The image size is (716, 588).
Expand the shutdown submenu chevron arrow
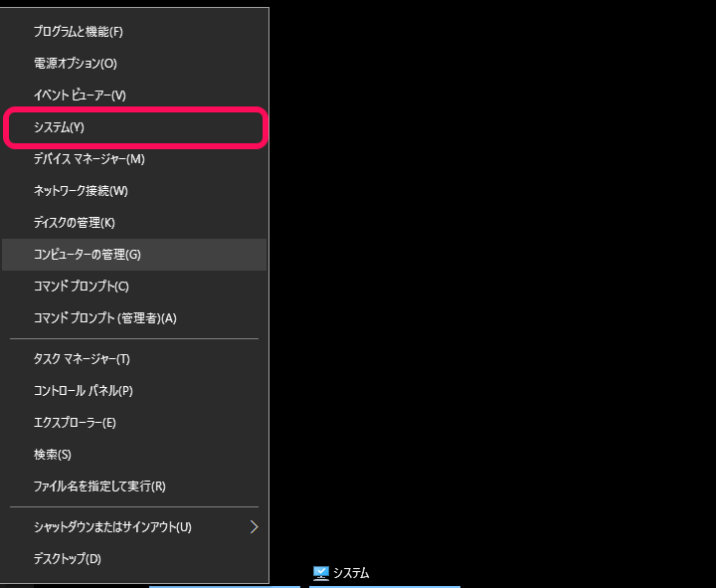[x=255, y=526]
